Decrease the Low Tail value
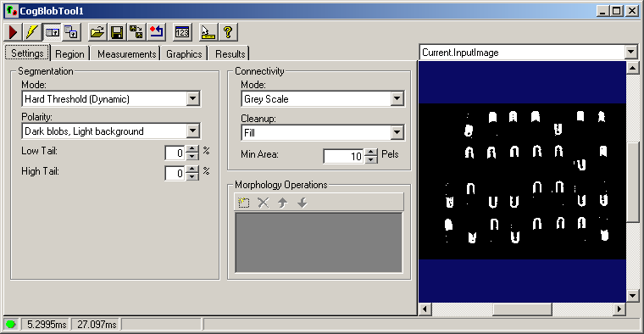The width and height of the screenshot is (644, 334). pos(192,157)
